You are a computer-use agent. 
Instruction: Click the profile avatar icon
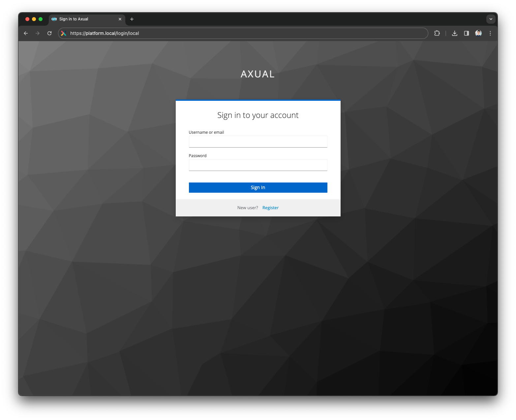(478, 33)
